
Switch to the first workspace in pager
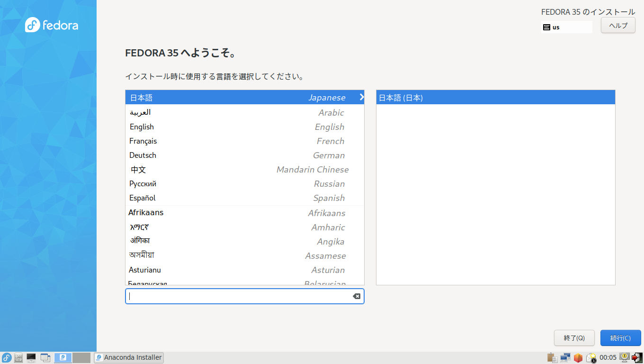(63, 358)
